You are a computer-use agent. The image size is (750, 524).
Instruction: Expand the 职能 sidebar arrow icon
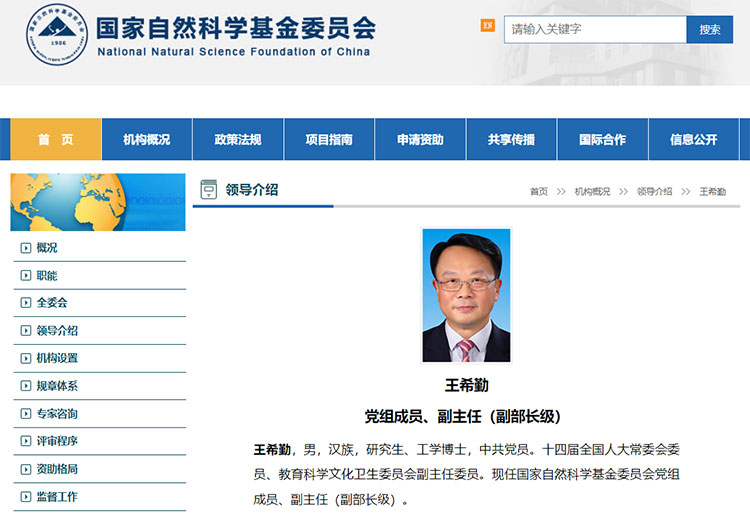(x=26, y=275)
